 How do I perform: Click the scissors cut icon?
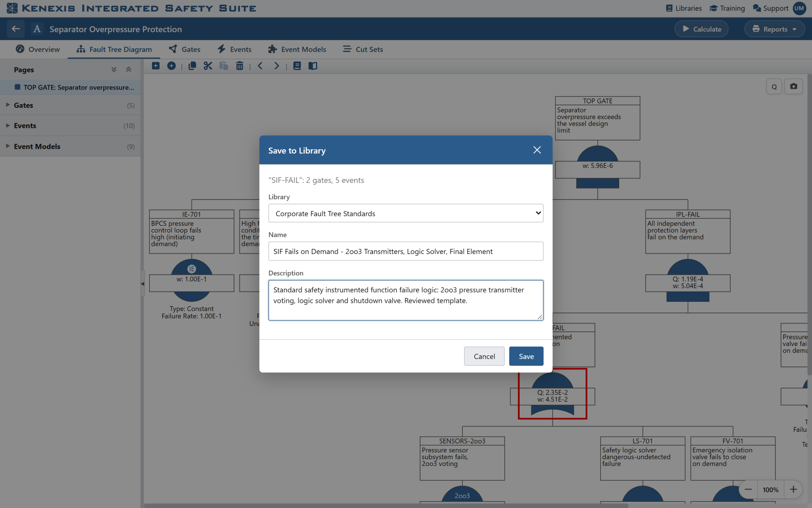click(x=208, y=66)
